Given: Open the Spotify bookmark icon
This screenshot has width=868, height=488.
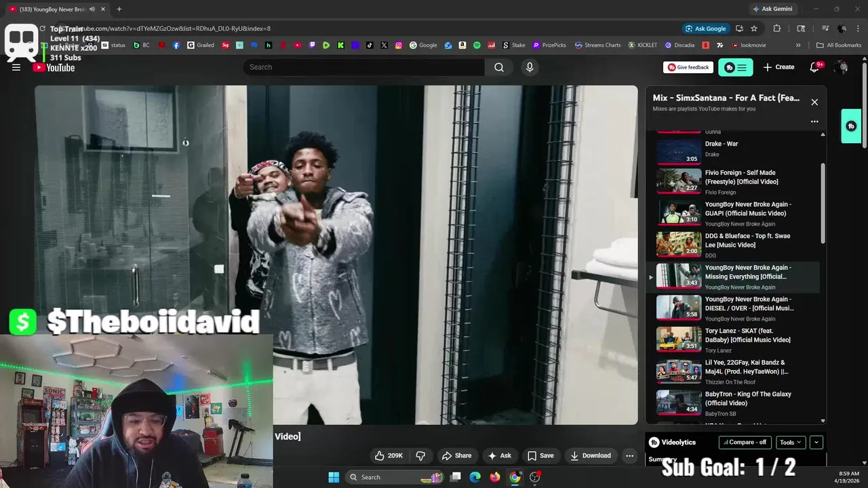Looking at the screenshot, I should pyautogui.click(x=477, y=45).
